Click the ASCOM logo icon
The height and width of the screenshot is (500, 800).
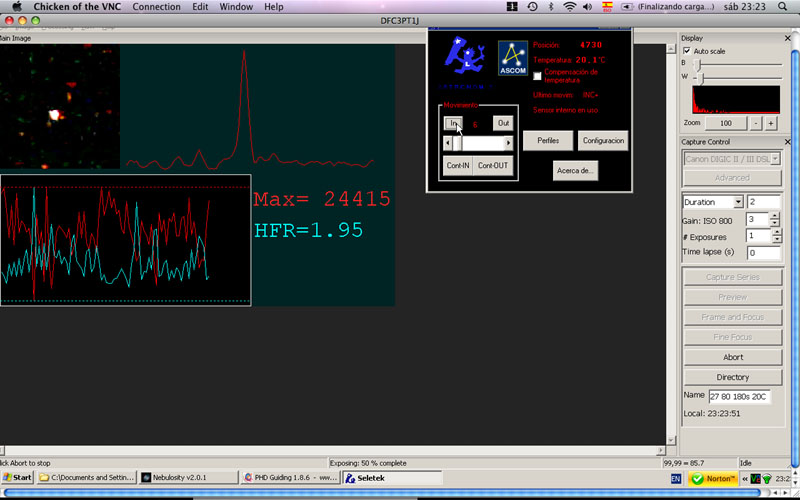513,58
